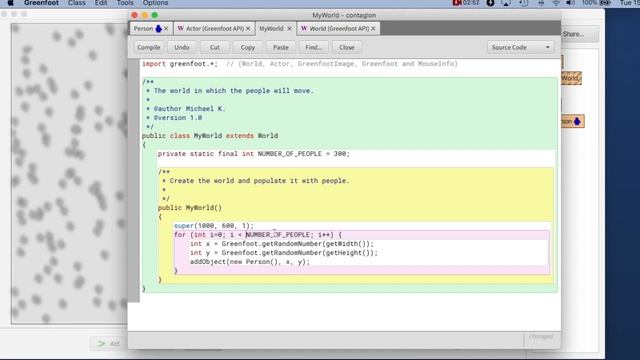Select the Person class box in main window

tap(572, 121)
